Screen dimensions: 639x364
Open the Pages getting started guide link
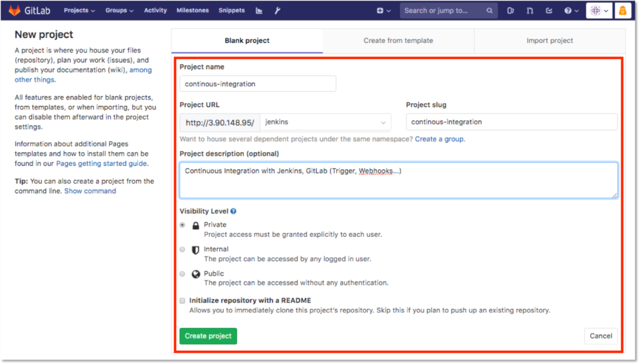tap(102, 164)
